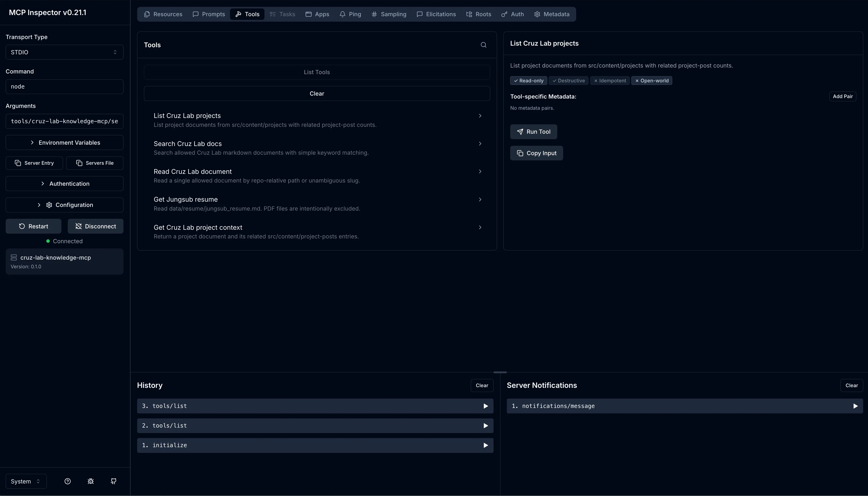This screenshot has width=868, height=496.
Task: Expand history entry 2. tools/list
Action: point(315,426)
